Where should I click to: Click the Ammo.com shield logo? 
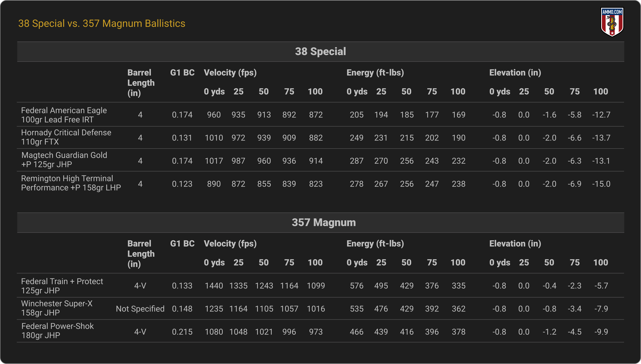(612, 22)
